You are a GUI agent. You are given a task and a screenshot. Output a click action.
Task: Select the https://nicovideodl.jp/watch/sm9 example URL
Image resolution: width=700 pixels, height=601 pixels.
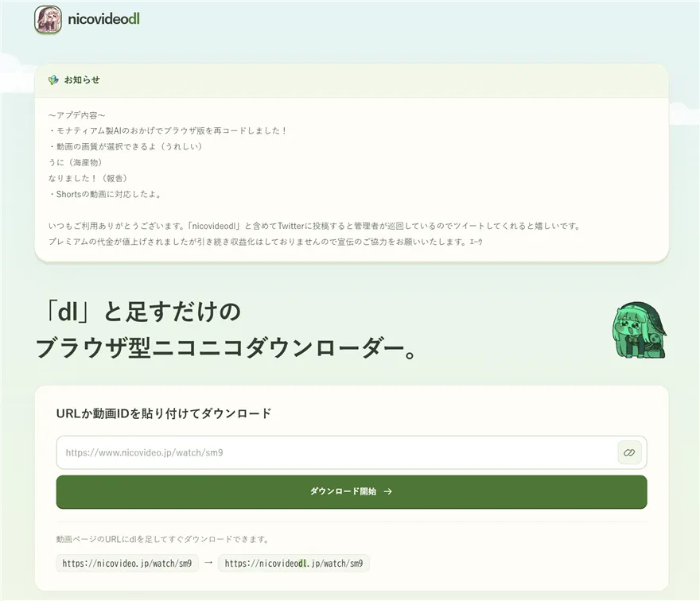[294, 563]
